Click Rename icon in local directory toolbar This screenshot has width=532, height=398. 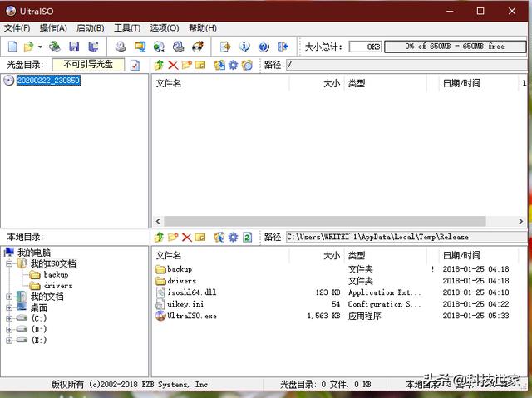(200, 237)
